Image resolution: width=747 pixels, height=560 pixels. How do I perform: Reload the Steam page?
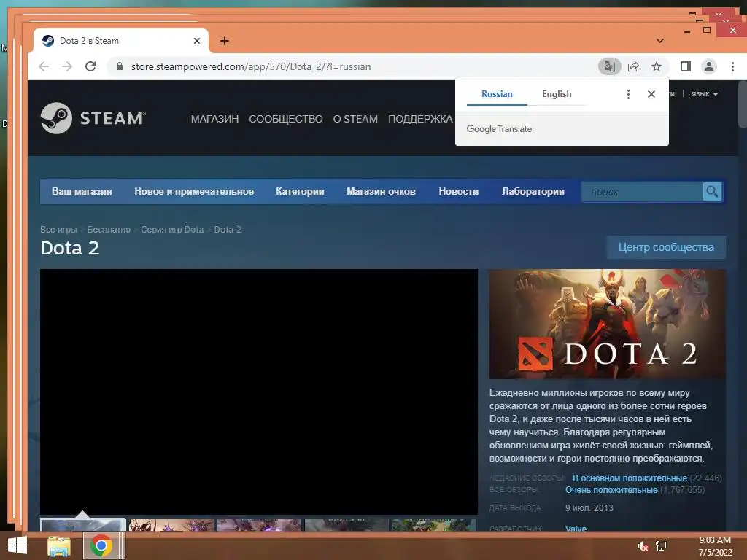[90, 66]
